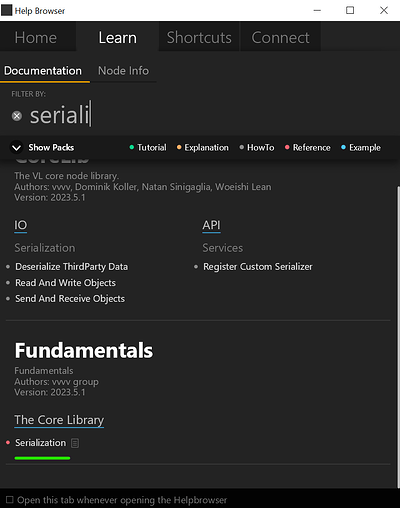The height and width of the screenshot is (508, 400).
Task: Open The Core Library link
Action: pos(59,420)
